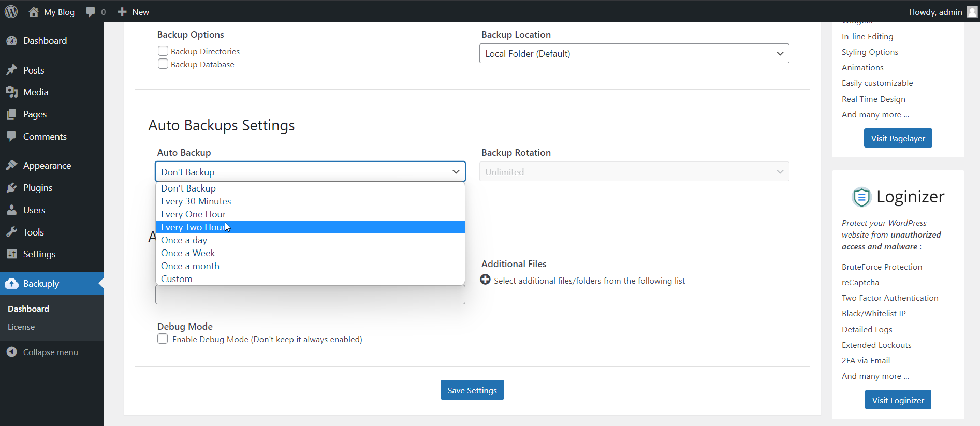This screenshot has height=426, width=980.
Task: Open Posts menu in sidebar
Action: (x=52, y=70)
